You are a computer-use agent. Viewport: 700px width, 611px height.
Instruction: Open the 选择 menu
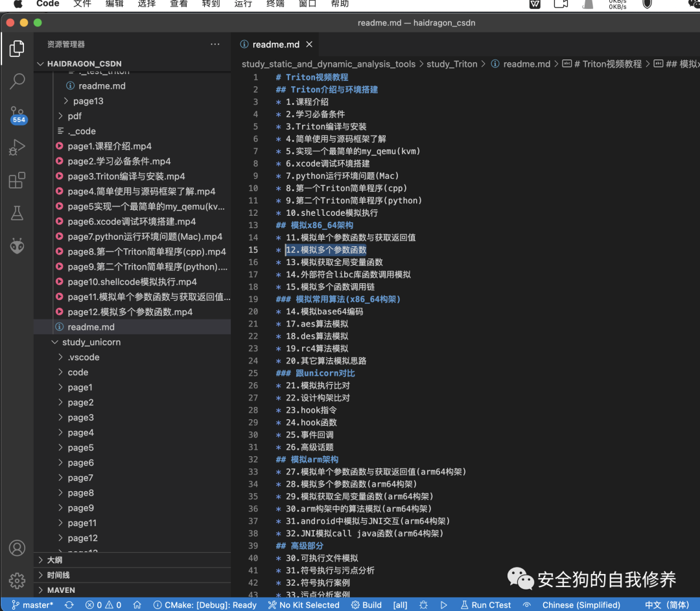coord(146,4)
